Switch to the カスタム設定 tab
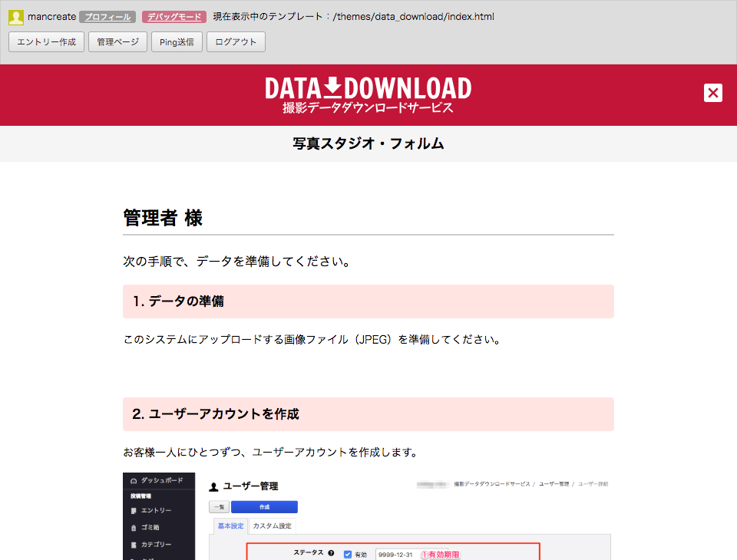Viewport: 737px width, 560px height. (x=272, y=526)
